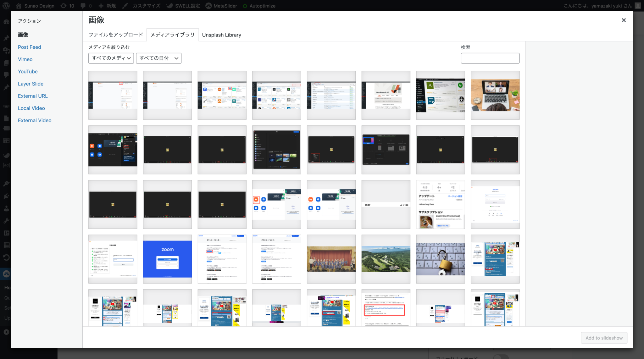
Task: Open the すべての日付 date dropdown
Action: pyautogui.click(x=158, y=58)
